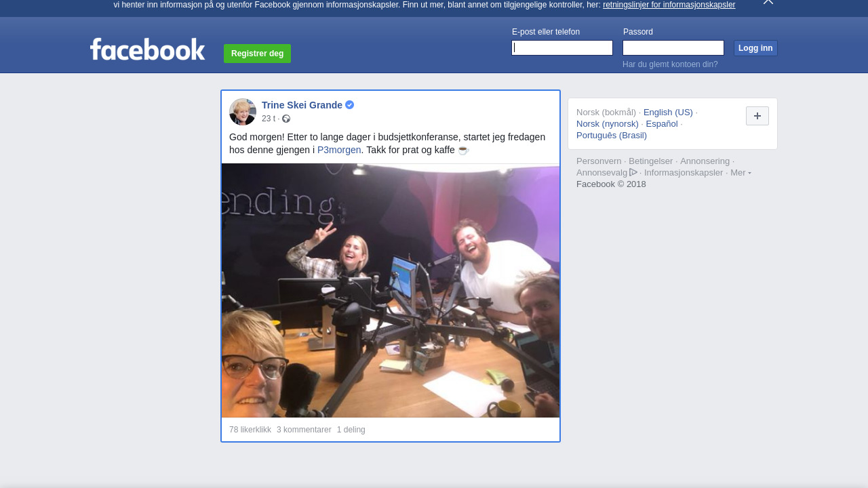Open the Informasjonskapsler footer link
This screenshot has width=868, height=488.
tap(684, 173)
